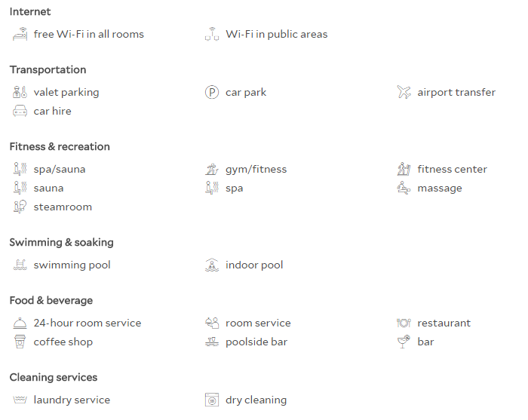Screen dimensions: 528x420
Task: Click the poolside bar label
Action: click(x=256, y=342)
